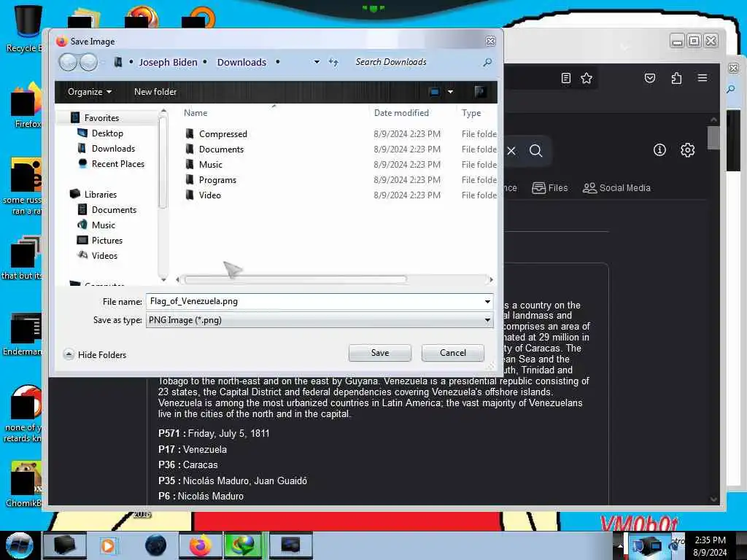Image resolution: width=747 pixels, height=560 pixels.
Task: Open the Organize menu
Action: tap(90, 91)
